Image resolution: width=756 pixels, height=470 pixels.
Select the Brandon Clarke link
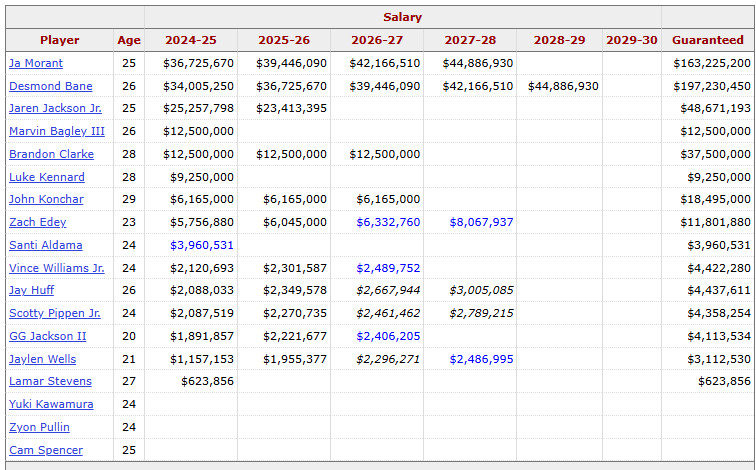tap(51, 154)
